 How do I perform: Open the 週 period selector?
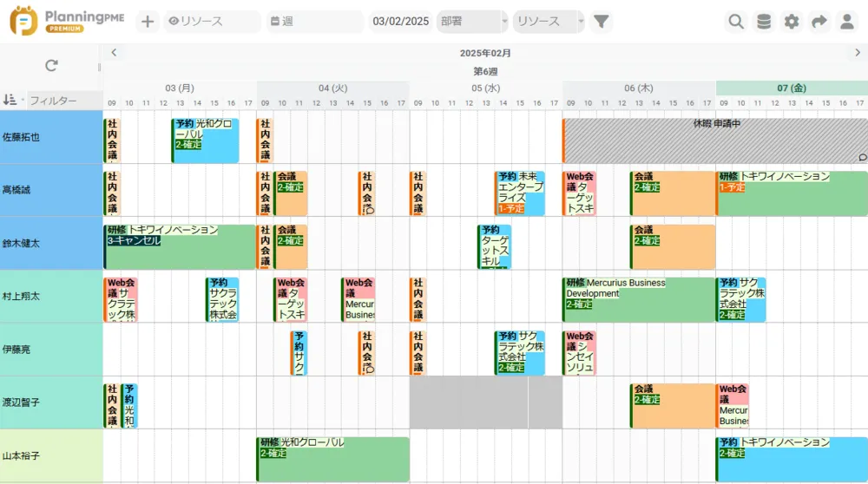tap(315, 22)
